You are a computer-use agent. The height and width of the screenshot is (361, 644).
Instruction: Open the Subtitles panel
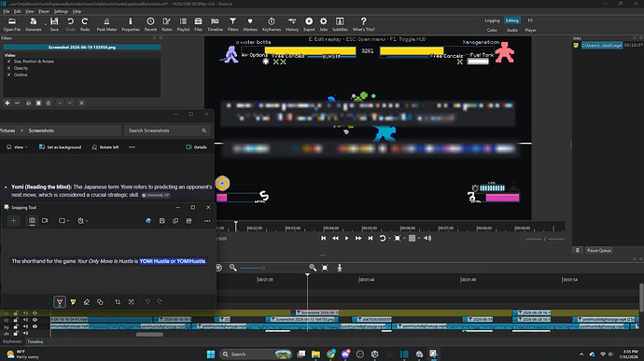pyautogui.click(x=340, y=24)
